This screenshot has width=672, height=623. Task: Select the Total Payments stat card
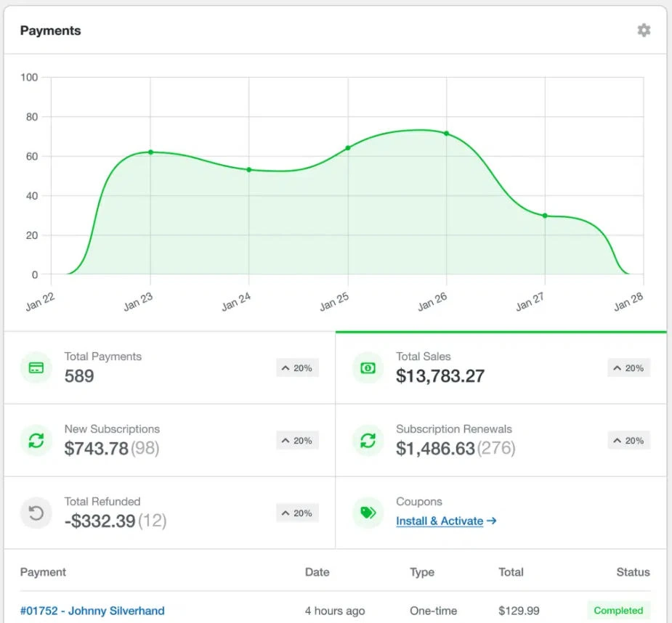coord(170,367)
